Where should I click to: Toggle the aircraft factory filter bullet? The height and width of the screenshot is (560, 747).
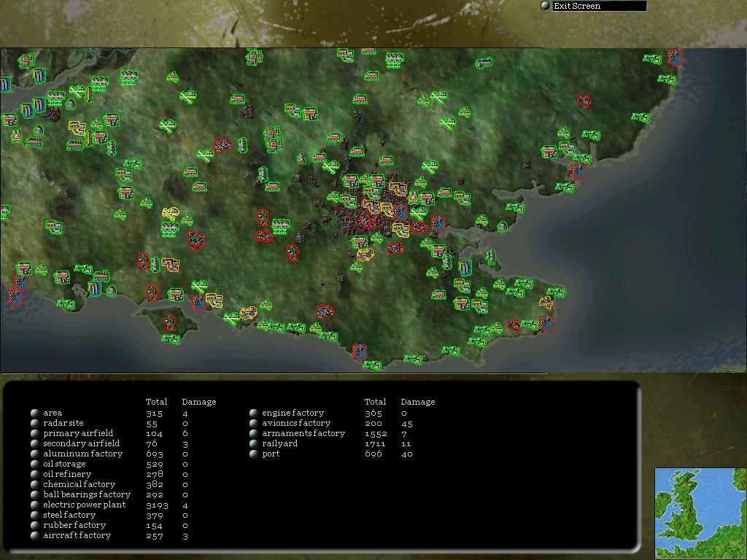coord(35,536)
